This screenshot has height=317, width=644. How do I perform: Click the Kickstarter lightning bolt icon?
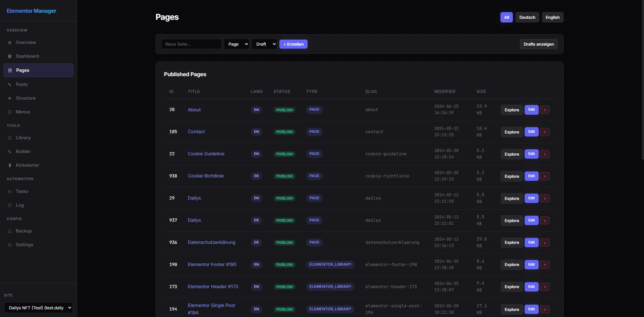[10, 165]
